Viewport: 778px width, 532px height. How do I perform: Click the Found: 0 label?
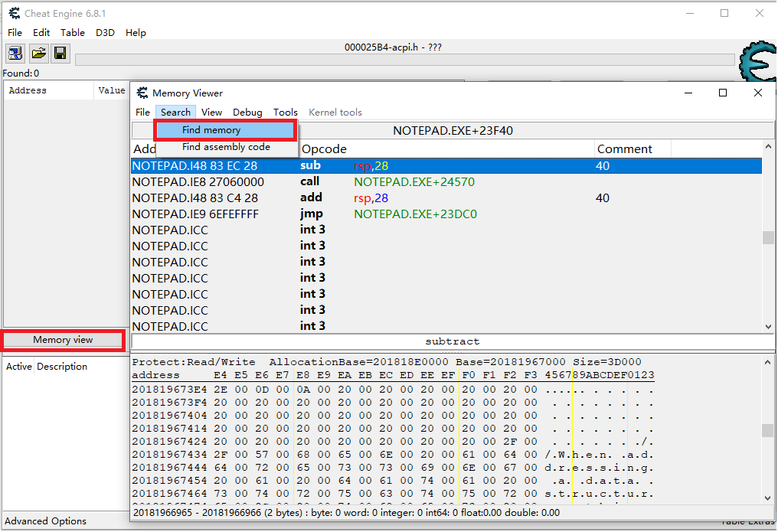click(x=21, y=73)
